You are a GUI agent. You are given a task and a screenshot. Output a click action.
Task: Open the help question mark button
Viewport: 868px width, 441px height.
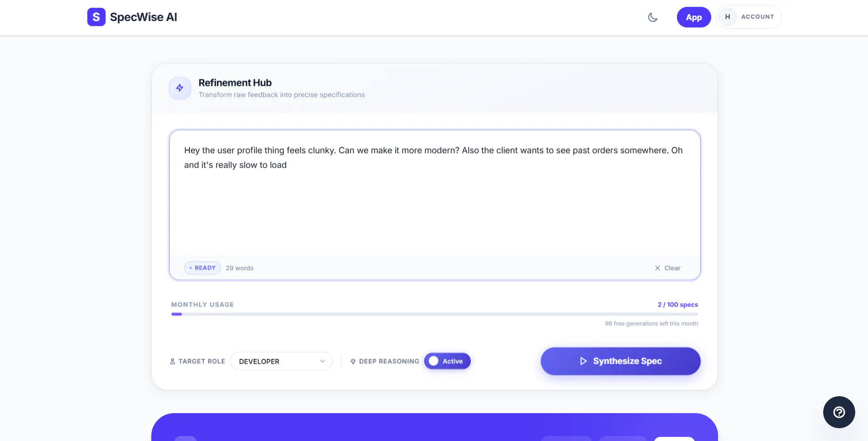(x=839, y=412)
